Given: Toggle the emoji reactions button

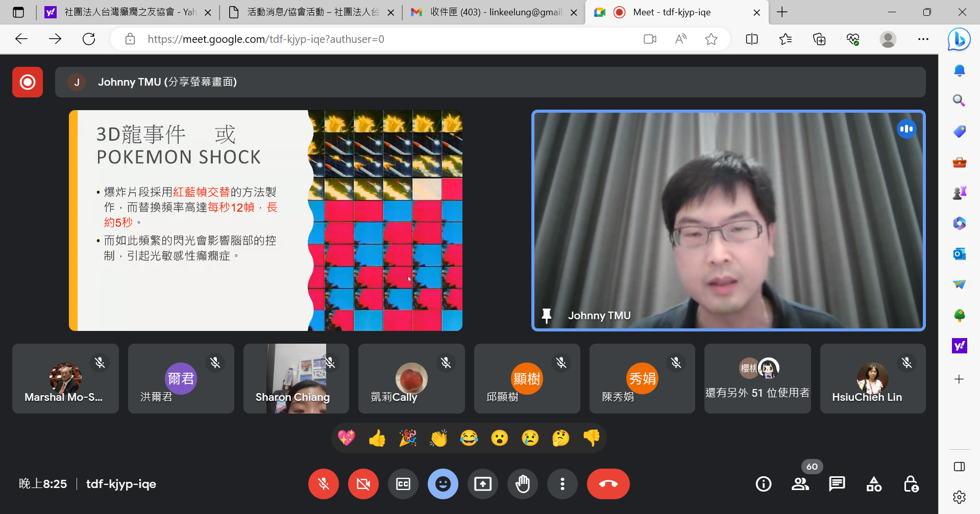Looking at the screenshot, I should (443, 484).
